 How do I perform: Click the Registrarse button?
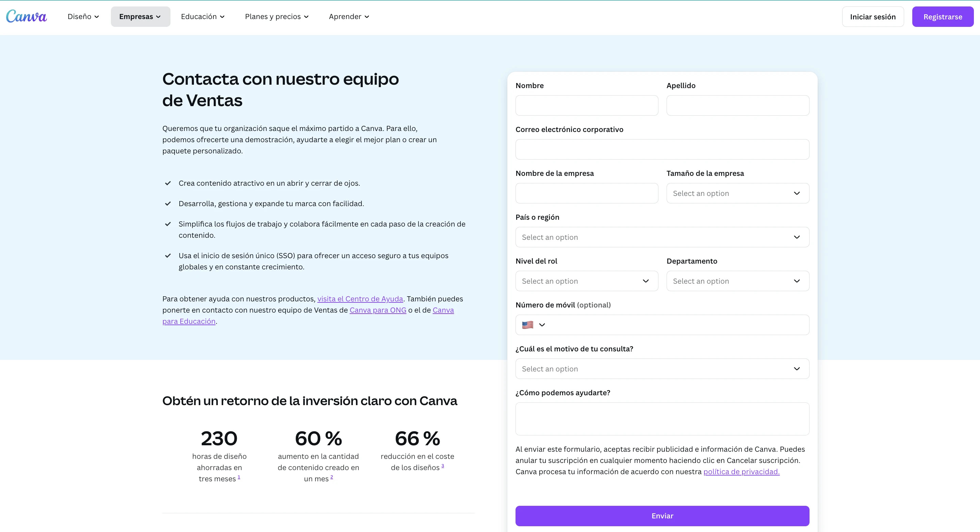[942, 17]
